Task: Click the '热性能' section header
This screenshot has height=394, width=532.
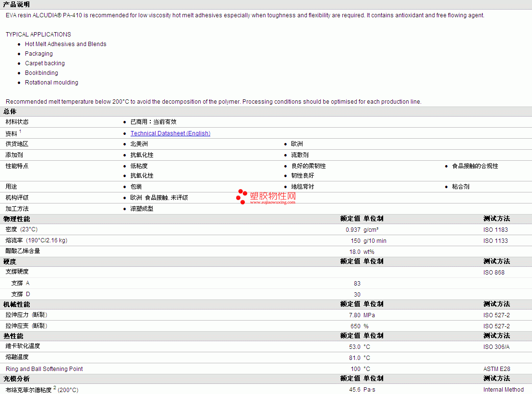Action: point(13,336)
